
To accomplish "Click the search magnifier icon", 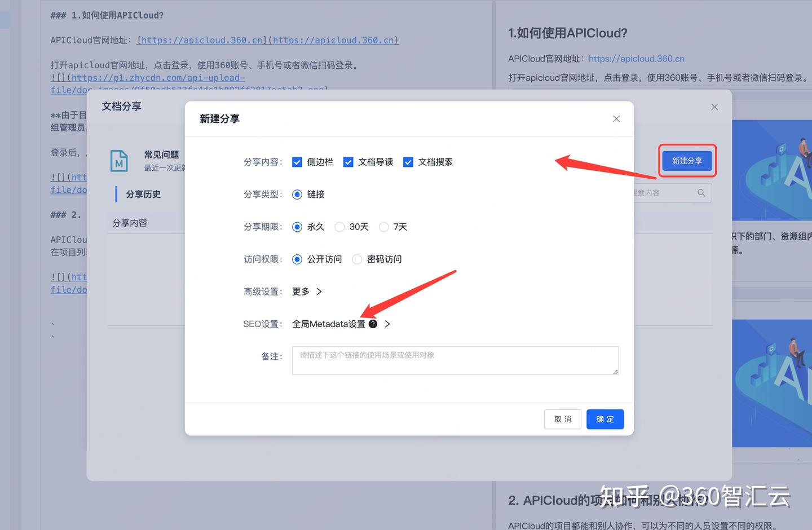I will 701,193.
